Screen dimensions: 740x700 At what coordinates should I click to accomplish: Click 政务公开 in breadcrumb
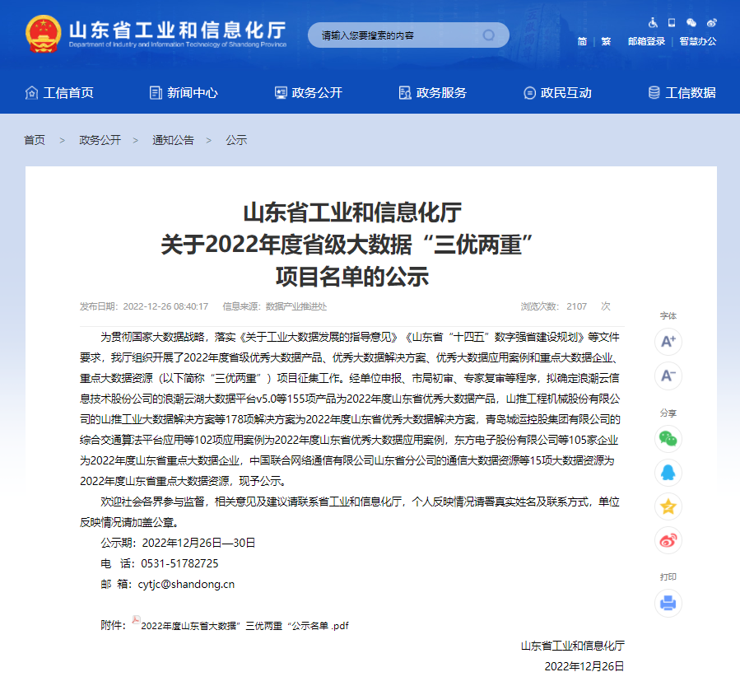(x=100, y=140)
